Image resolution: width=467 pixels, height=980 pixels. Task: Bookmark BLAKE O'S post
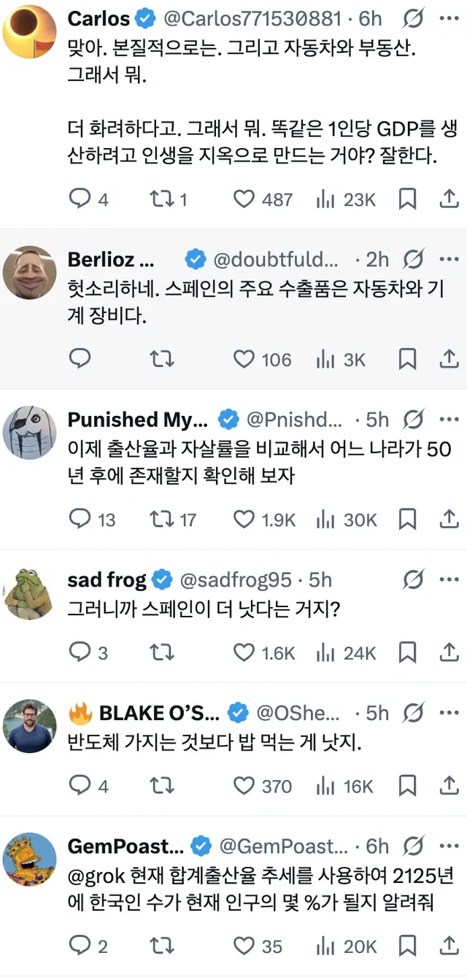[409, 786]
